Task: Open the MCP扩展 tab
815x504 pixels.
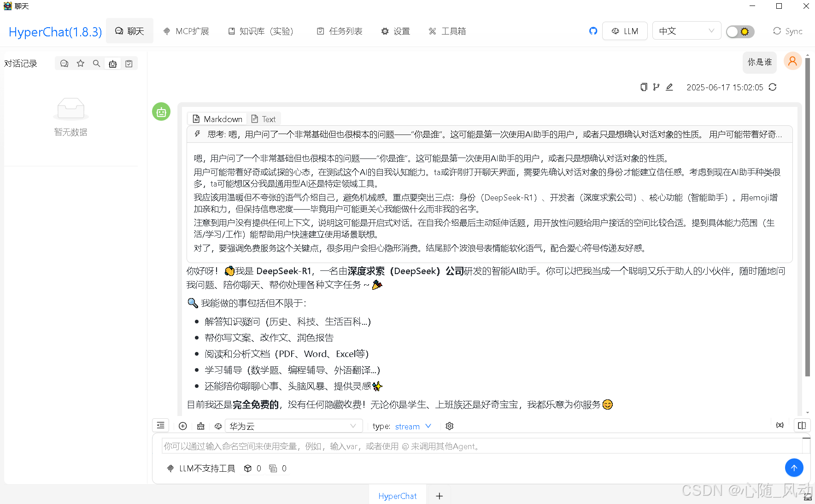Action: (x=186, y=31)
